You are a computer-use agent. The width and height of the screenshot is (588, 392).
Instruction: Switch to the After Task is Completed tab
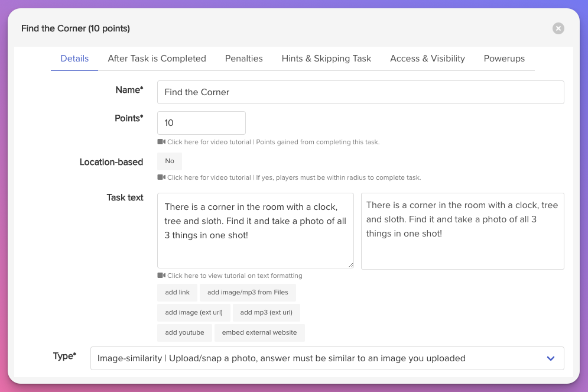point(157,59)
